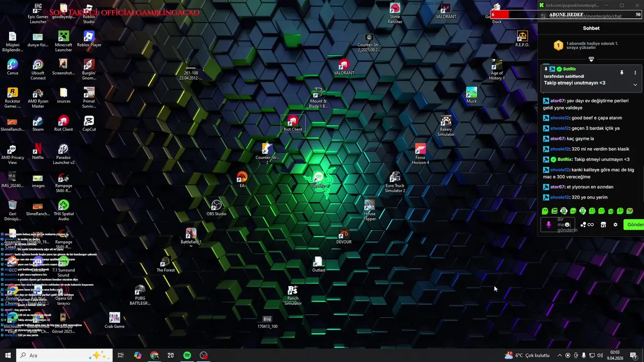644x362 pixels.
Task: Select Spotify icon on the desktop
Action: pos(318,180)
